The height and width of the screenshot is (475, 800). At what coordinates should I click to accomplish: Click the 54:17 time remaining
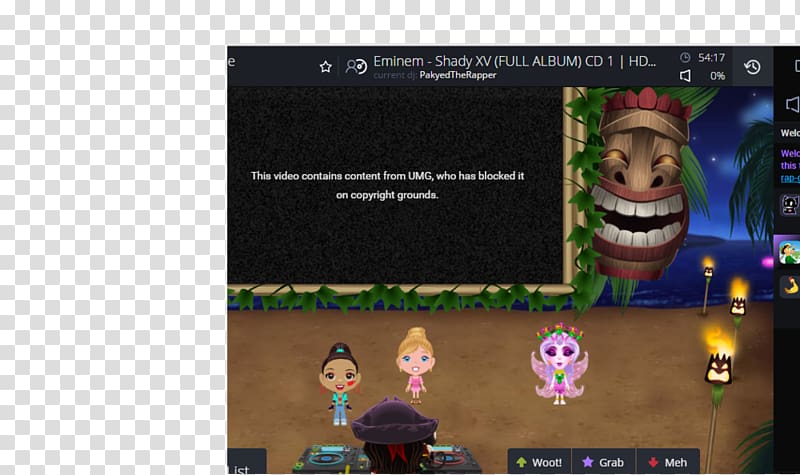(x=711, y=58)
